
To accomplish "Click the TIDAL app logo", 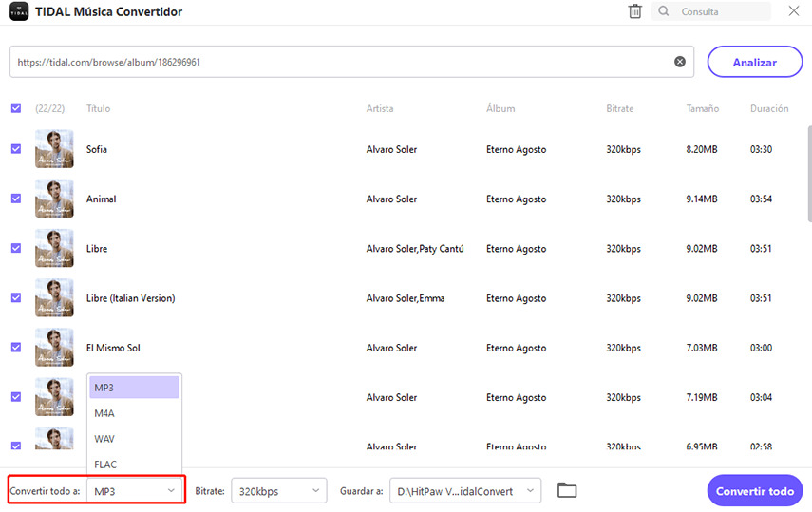I will [x=19, y=11].
